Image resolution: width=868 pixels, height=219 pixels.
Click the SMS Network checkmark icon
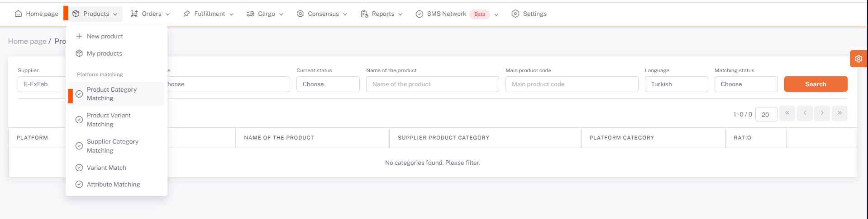point(420,14)
